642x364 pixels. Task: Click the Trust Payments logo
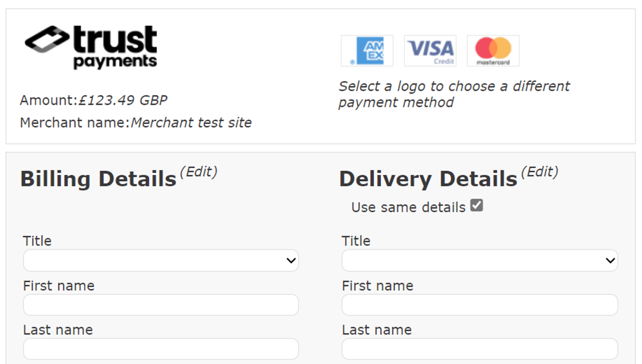point(91,47)
